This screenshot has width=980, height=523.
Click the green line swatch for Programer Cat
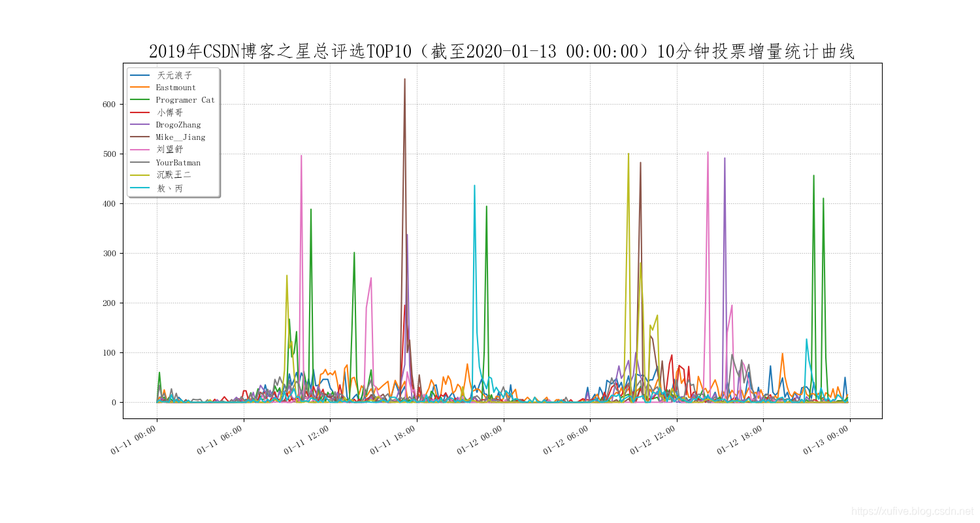tap(140, 100)
